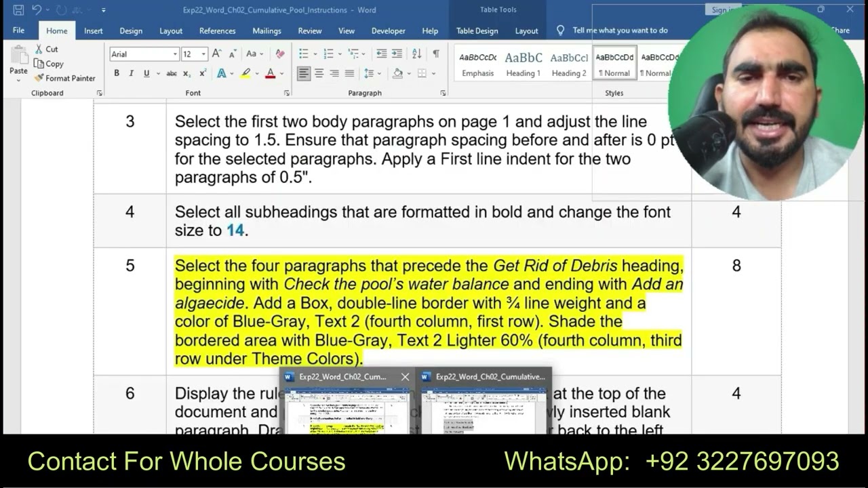
Task: Open the Shading color dropdown arrow
Action: tap(409, 73)
